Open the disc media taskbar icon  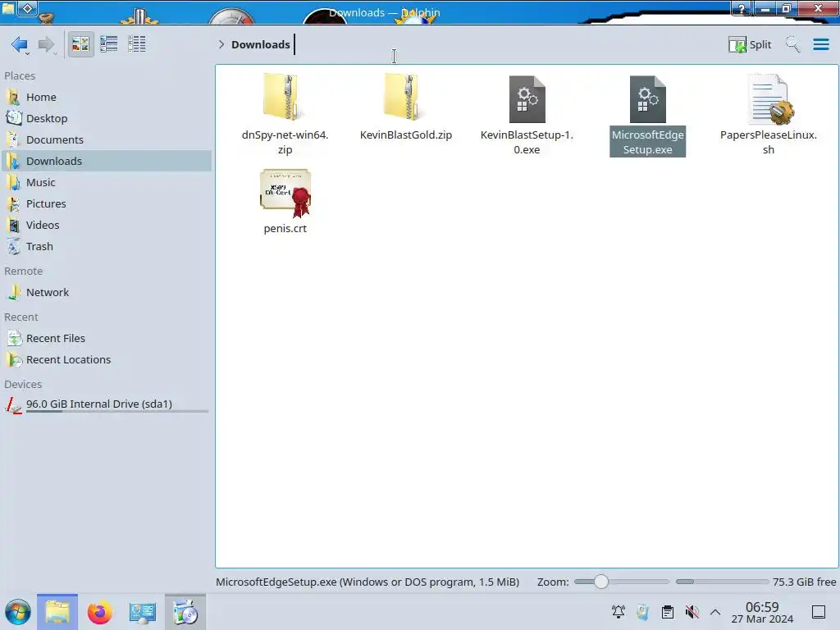coord(185,612)
